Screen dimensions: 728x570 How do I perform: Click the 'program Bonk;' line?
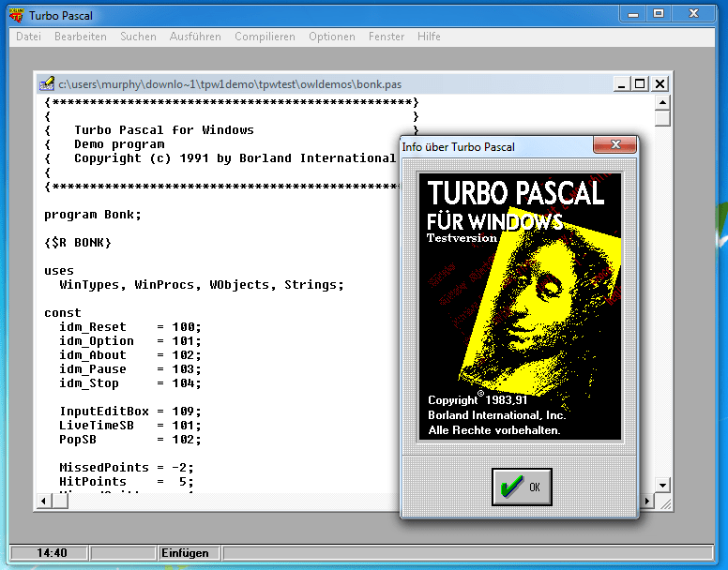click(x=92, y=215)
